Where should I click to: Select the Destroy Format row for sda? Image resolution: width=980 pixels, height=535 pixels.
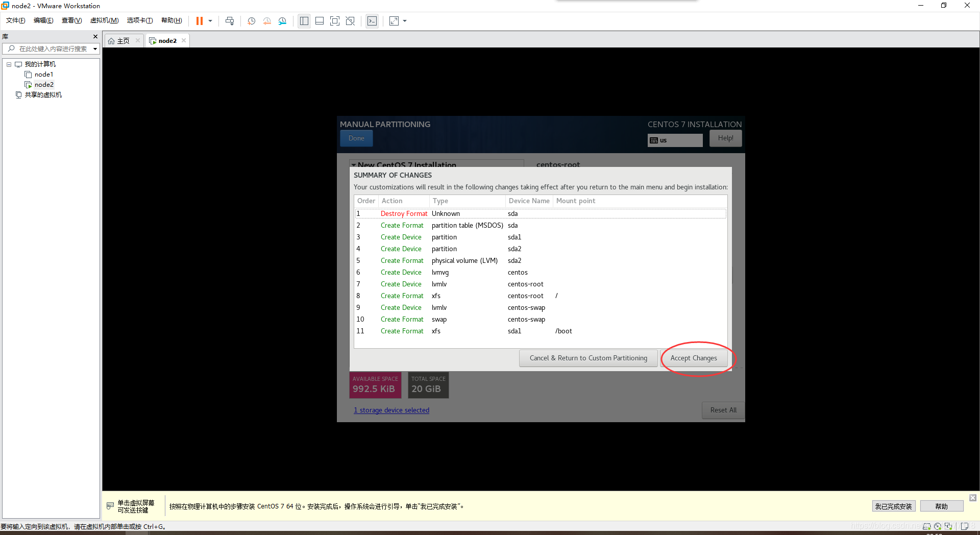[x=541, y=213]
